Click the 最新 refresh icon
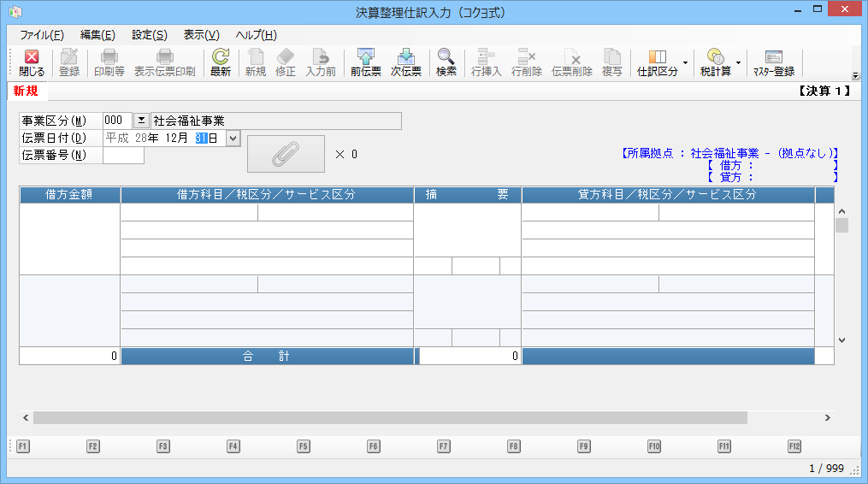 pos(221,63)
